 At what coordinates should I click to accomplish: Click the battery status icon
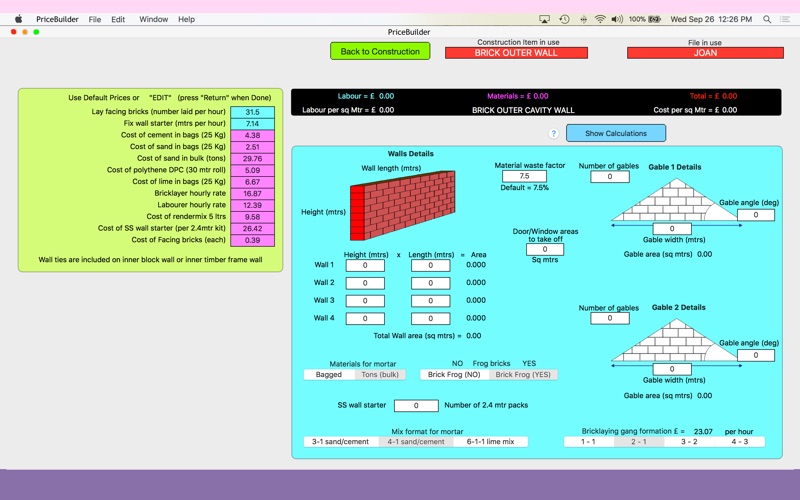[655, 19]
